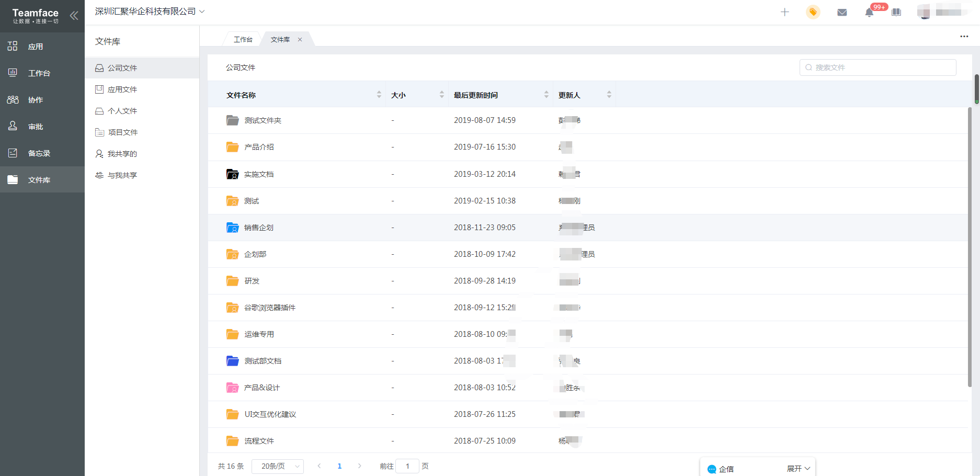Sort by 文件名称 column arrows

379,95
